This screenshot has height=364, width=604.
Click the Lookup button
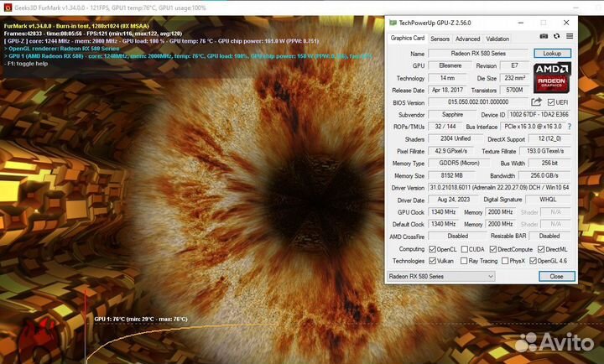[x=552, y=53]
